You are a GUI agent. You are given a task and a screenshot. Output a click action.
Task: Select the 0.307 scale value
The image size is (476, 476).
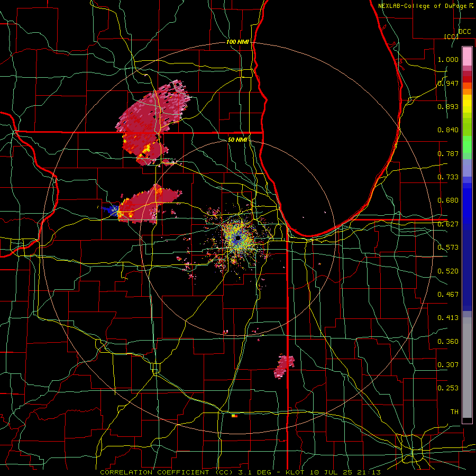[x=448, y=364]
